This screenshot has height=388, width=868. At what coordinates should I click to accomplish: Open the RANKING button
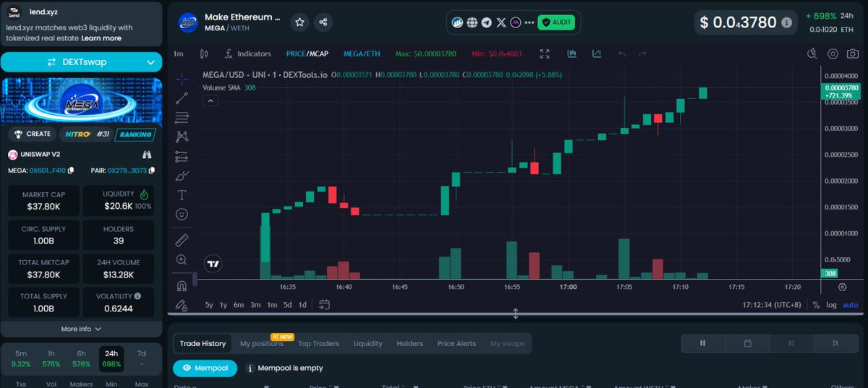[x=136, y=134]
